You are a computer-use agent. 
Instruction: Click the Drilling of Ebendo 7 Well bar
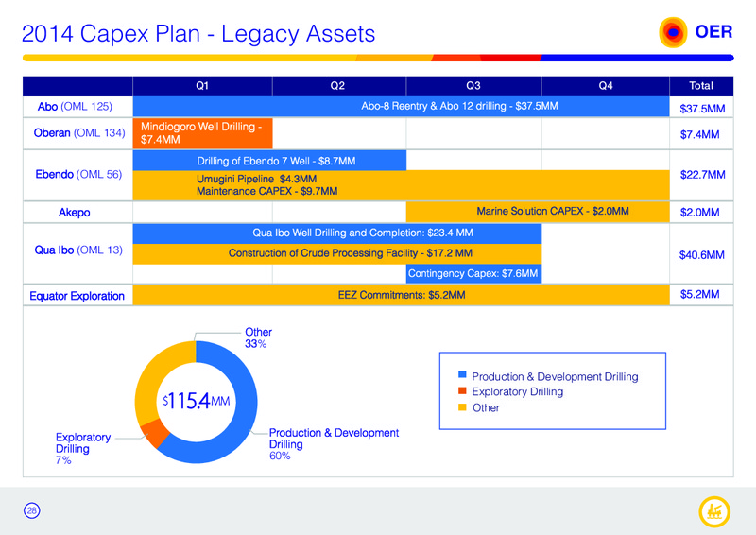click(269, 161)
